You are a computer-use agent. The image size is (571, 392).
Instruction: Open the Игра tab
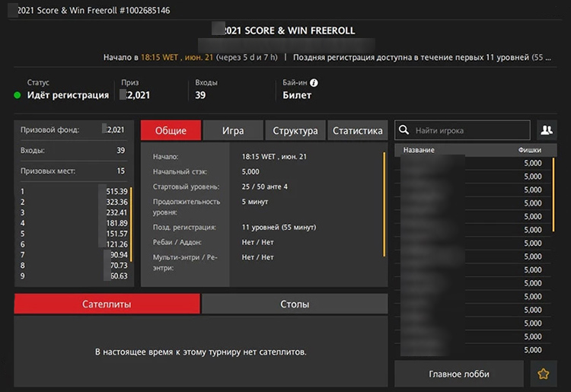[x=233, y=130]
